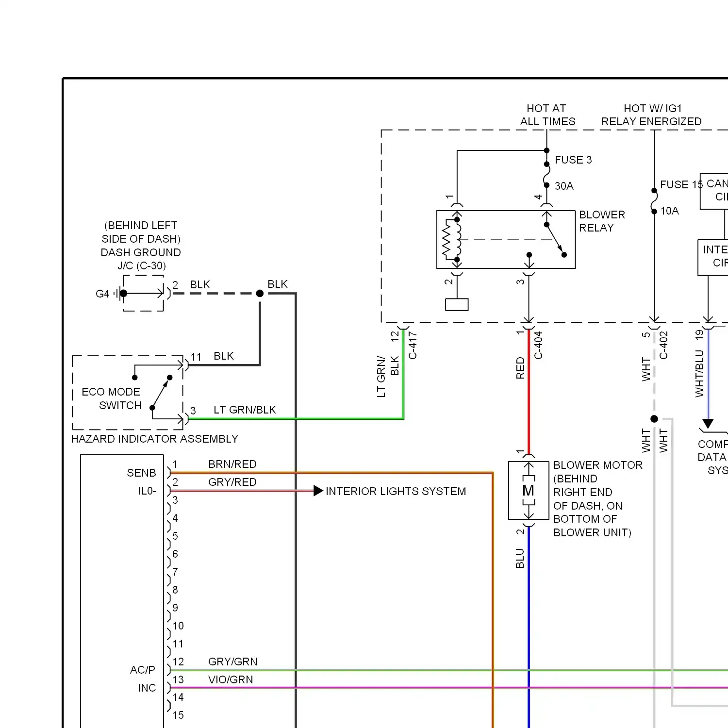Click the "HAZARD INDICATOR ASSEMBLY" label

pyautogui.click(x=154, y=439)
